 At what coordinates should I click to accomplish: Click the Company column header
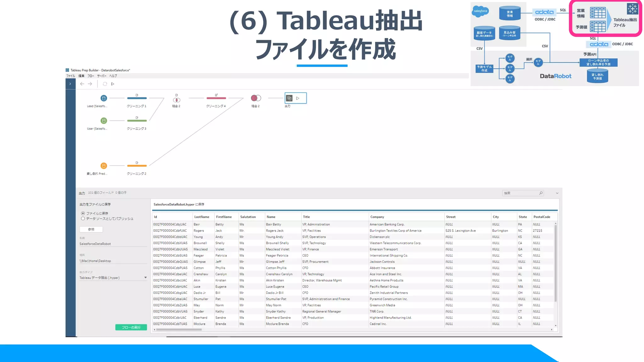[x=407, y=217]
